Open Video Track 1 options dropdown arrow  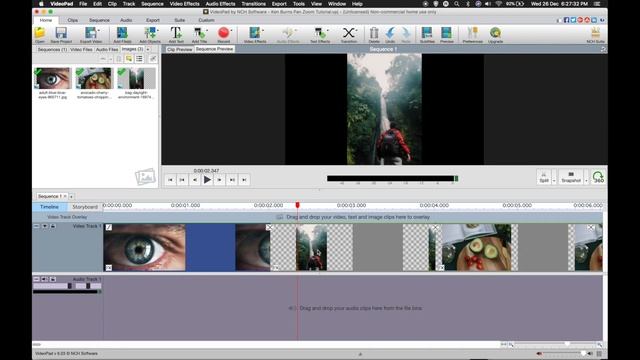click(x=44, y=226)
